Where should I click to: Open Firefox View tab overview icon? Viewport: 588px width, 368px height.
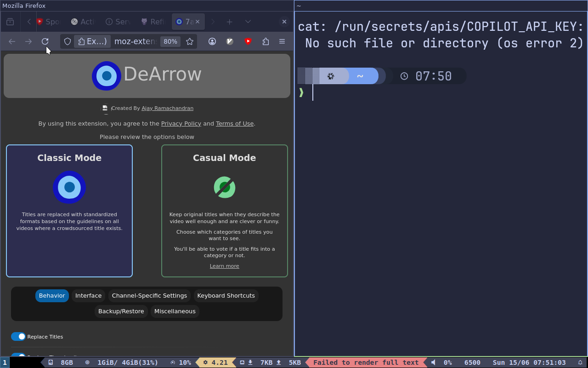(x=10, y=22)
